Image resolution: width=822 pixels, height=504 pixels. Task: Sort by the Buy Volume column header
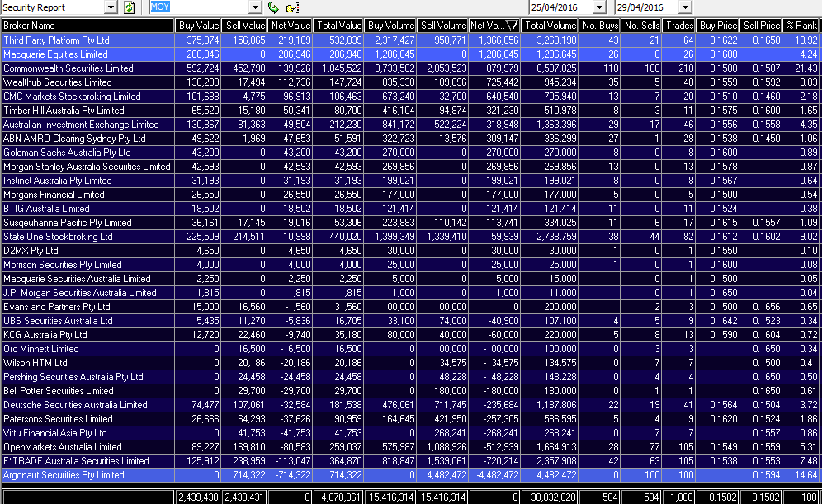click(x=390, y=26)
